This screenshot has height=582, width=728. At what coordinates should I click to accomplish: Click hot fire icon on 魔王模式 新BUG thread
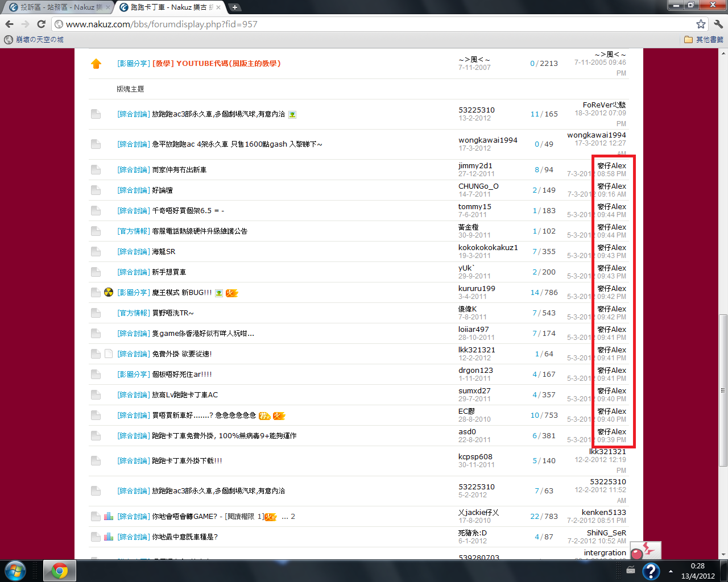click(x=231, y=293)
